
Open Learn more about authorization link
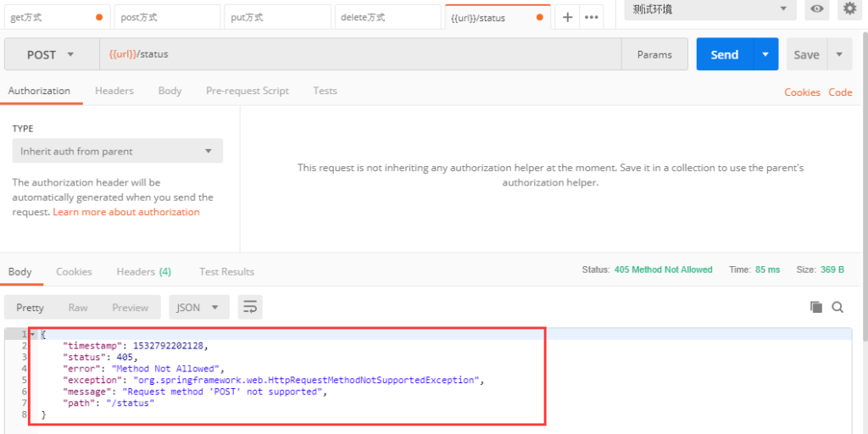[126, 212]
